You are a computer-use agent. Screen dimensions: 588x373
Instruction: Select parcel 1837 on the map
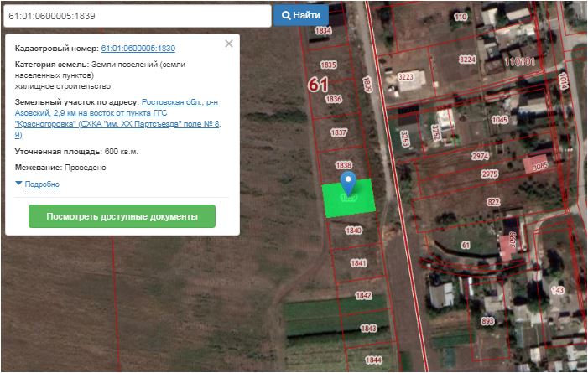tap(339, 132)
